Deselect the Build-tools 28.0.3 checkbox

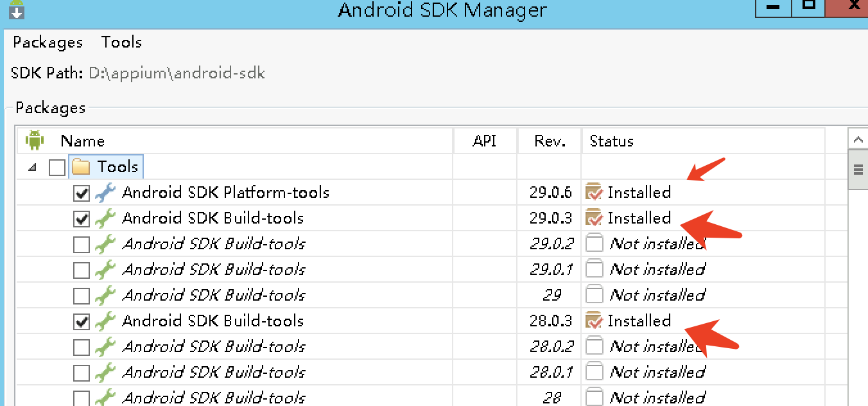[82, 322]
